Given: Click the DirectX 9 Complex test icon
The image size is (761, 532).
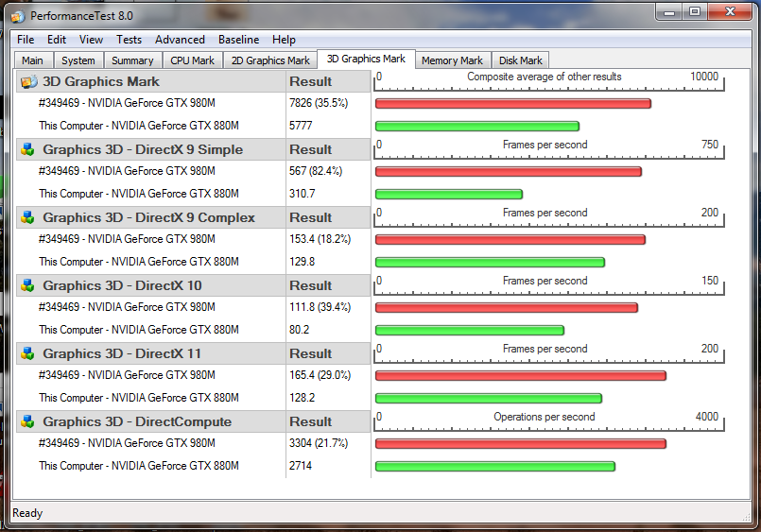Looking at the screenshot, I should pos(27,217).
